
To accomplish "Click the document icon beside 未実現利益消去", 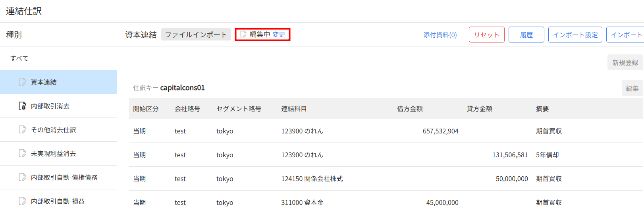I will click(x=22, y=154).
